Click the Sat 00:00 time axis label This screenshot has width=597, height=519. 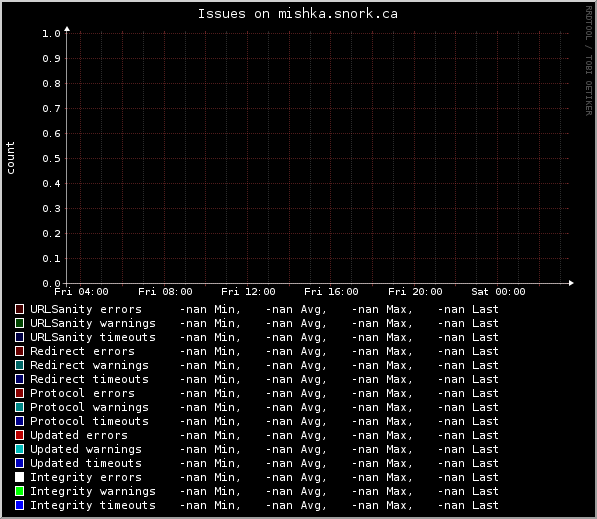pyautogui.click(x=498, y=292)
